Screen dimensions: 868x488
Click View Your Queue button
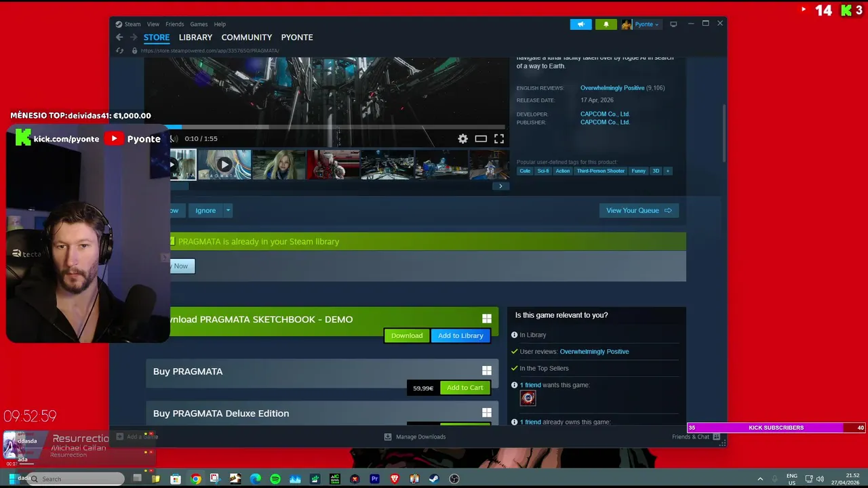[x=639, y=211]
